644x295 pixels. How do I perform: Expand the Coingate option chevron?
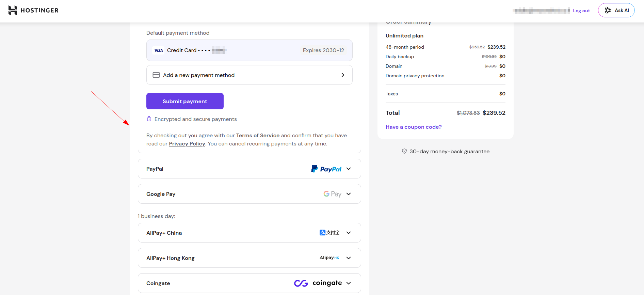(x=349, y=283)
